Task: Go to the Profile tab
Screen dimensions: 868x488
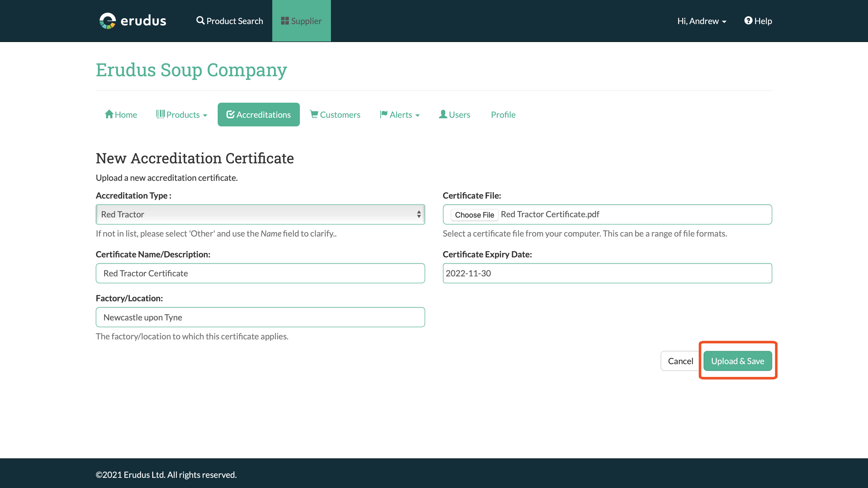Action: tap(503, 115)
